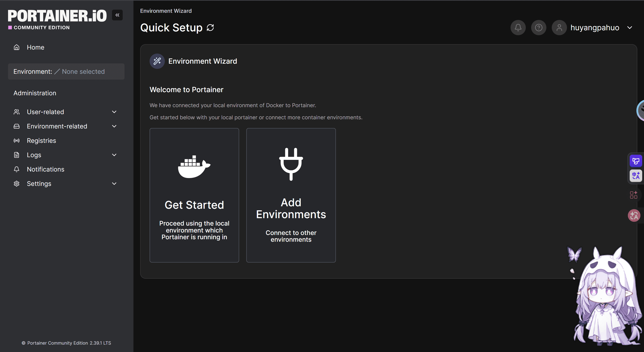
Task: Open huyangpahuo user menu dropdown arrow
Action: click(x=629, y=28)
